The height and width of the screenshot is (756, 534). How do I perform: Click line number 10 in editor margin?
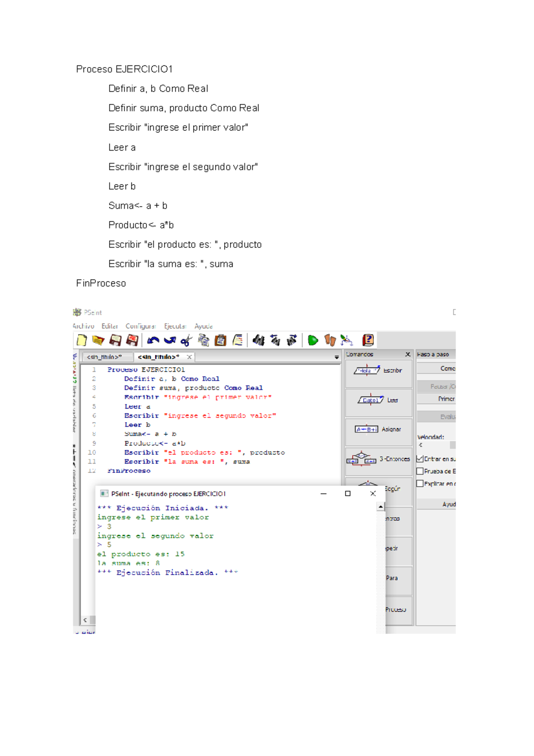tap(92, 452)
